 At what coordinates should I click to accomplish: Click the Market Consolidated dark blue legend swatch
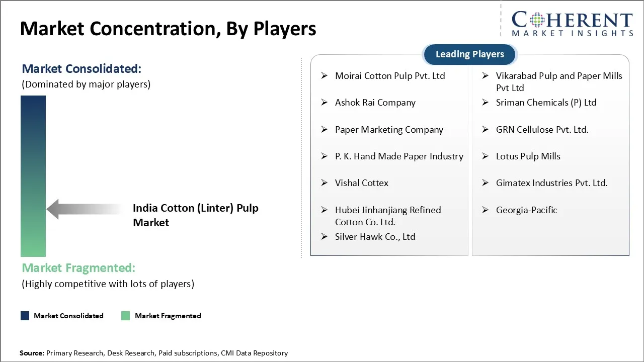pos(25,316)
